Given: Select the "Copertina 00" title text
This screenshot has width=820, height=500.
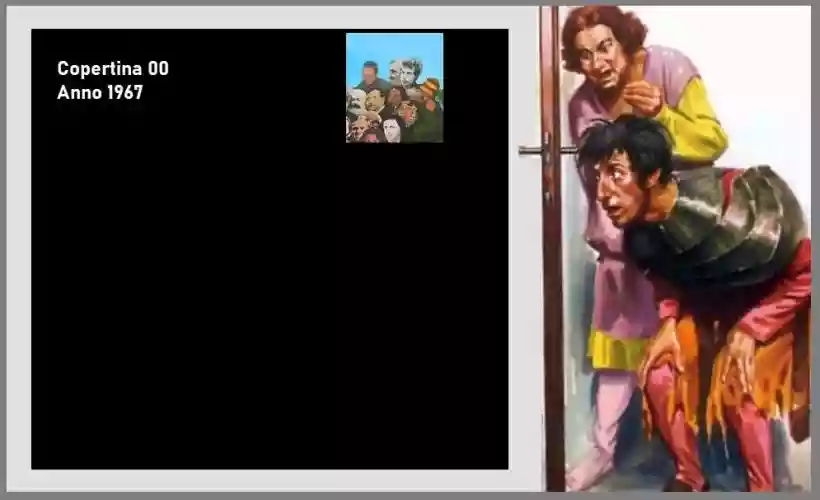Looking at the screenshot, I should click(113, 69).
